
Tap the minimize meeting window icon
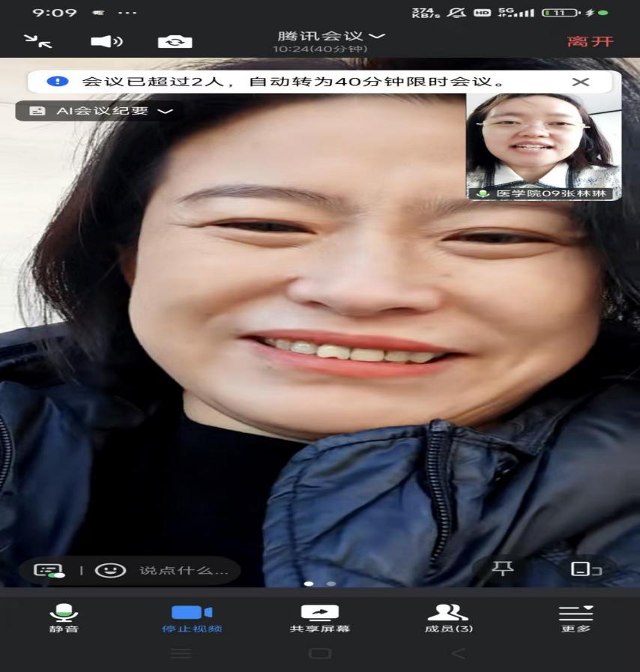(x=37, y=41)
